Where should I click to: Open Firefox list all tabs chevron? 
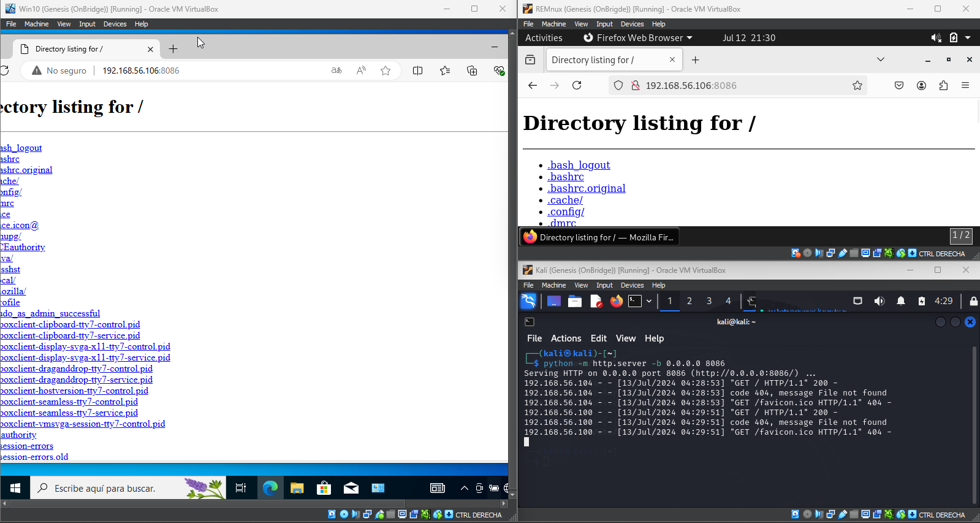click(881, 59)
